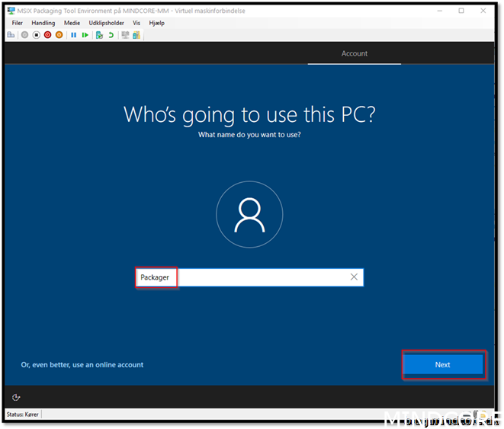Viewport: 504px width, 429px height.
Task: Open the Hjælp menu
Action: (x=157, y=23)
